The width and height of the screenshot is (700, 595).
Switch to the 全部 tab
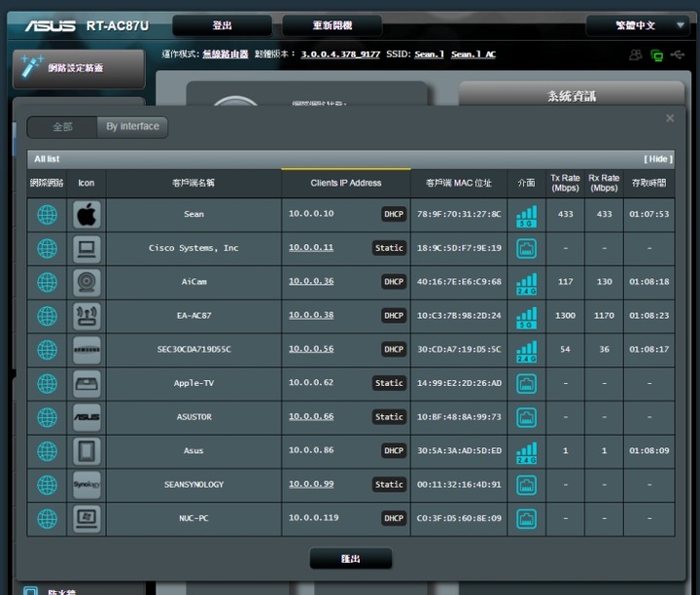(x=62, y=126)
